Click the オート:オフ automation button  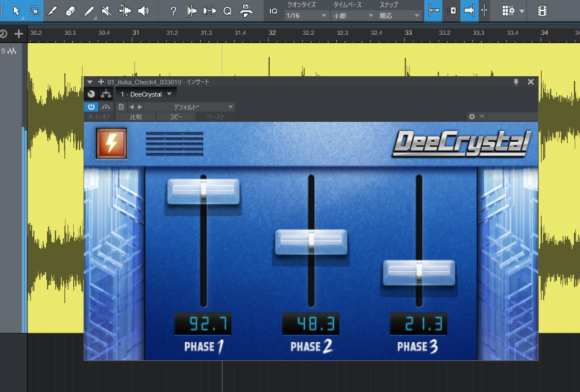coord(99,117)
